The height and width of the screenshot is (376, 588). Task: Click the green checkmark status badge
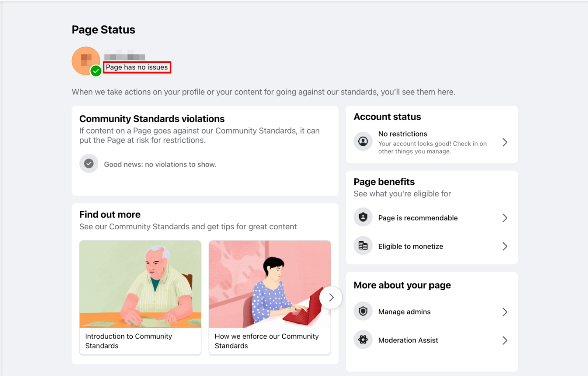pyautogui.click(x=96, y=71)
